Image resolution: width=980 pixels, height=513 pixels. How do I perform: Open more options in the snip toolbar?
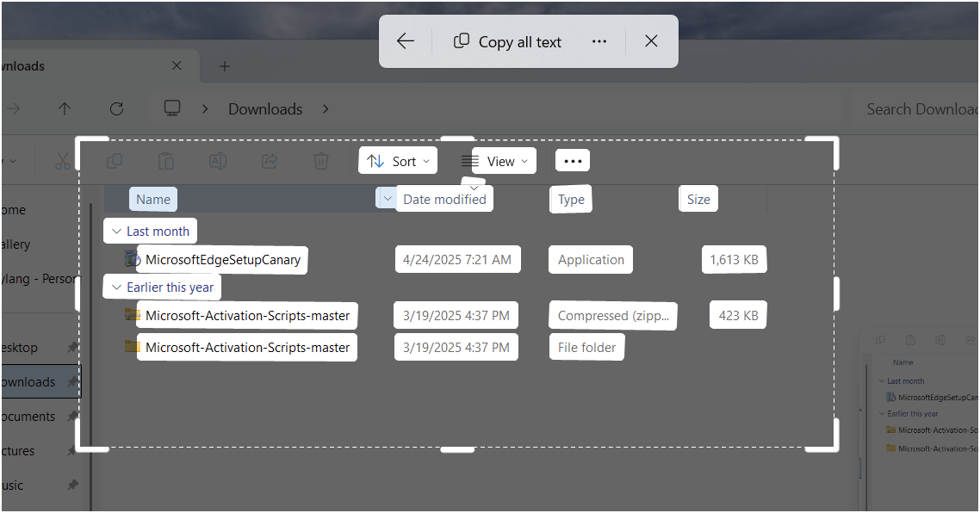599,41
